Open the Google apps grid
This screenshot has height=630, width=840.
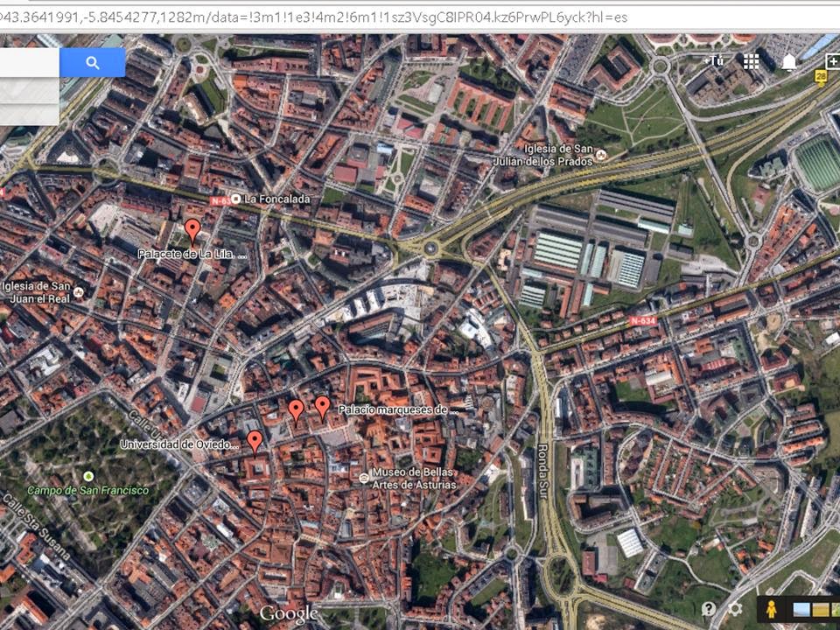click(751, 62)
